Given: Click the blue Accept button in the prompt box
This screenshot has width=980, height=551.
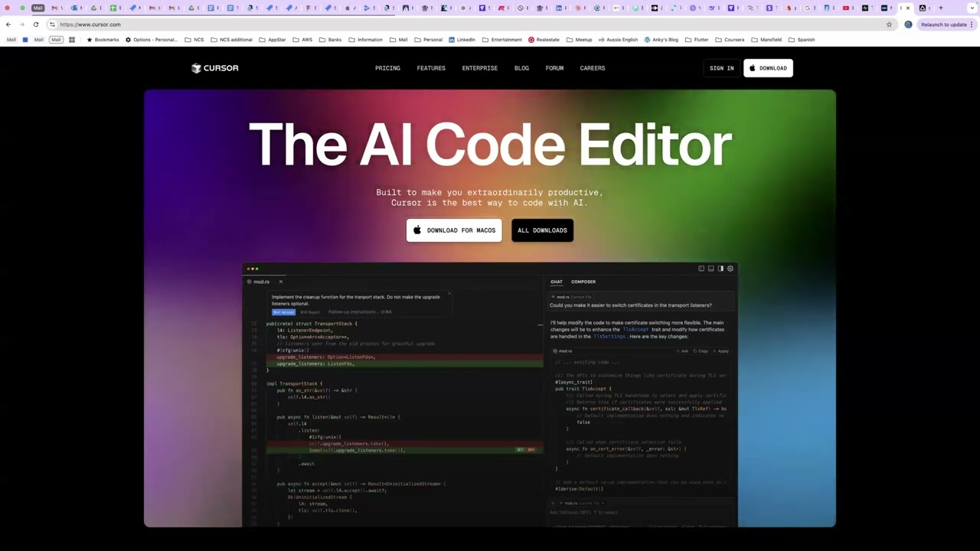Looking at the screenshot, I should pos(283,312).
